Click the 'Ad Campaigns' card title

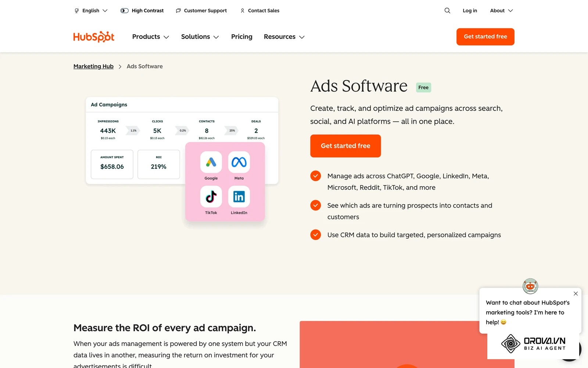(x=109, y=105)
